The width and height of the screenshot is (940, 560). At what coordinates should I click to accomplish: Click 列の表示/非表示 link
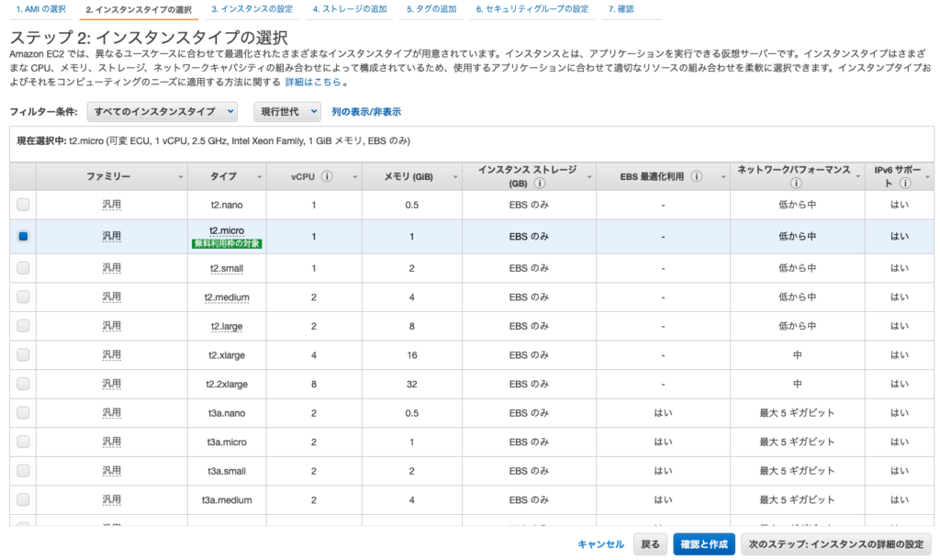(x=366, y=112)
